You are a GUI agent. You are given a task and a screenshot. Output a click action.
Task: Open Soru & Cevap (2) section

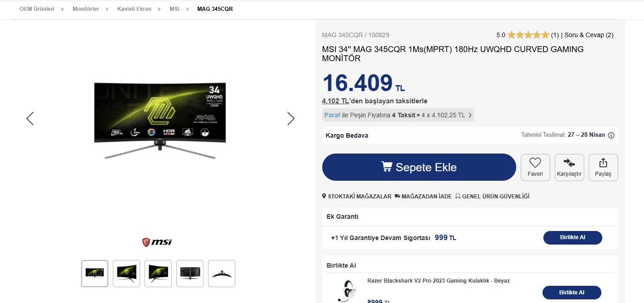click(589, 35)
